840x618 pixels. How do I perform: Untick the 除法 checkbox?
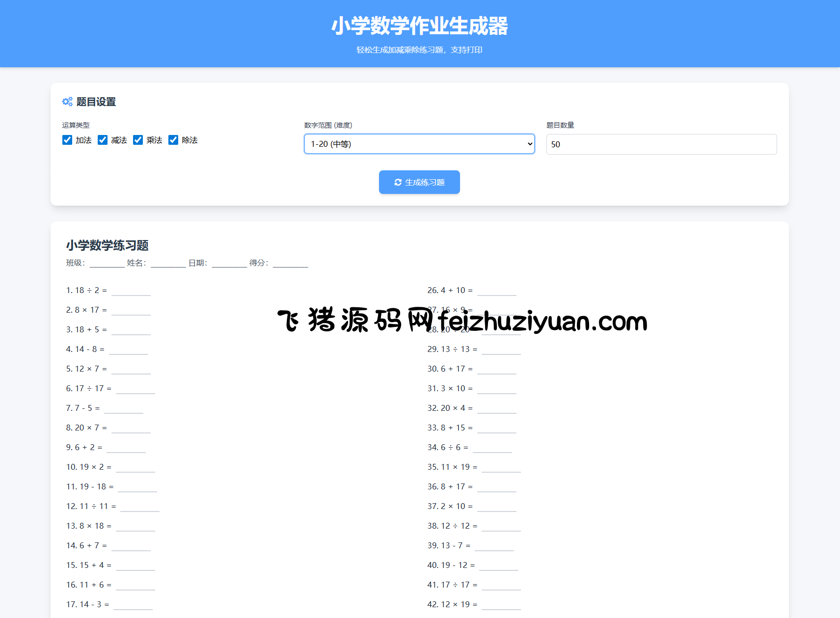point(173,140)
